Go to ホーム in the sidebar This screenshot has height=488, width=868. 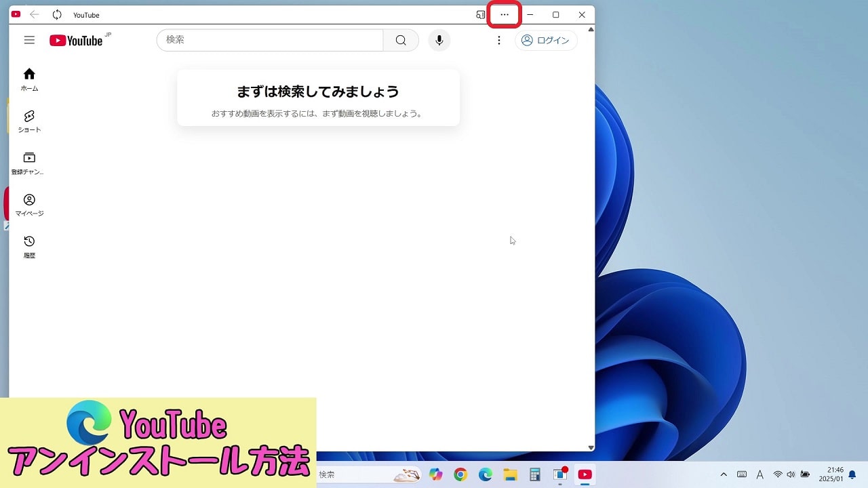29,79
